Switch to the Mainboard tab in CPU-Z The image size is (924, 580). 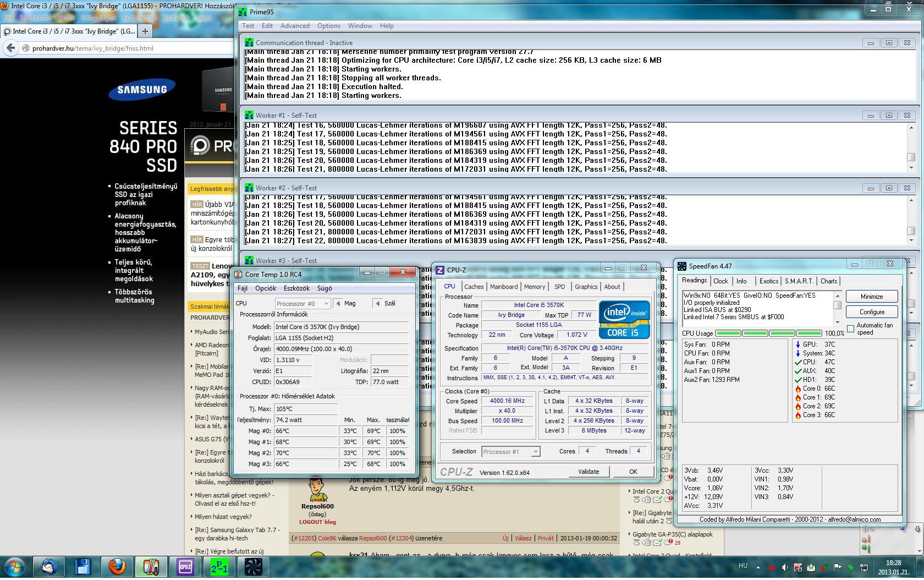503,287
